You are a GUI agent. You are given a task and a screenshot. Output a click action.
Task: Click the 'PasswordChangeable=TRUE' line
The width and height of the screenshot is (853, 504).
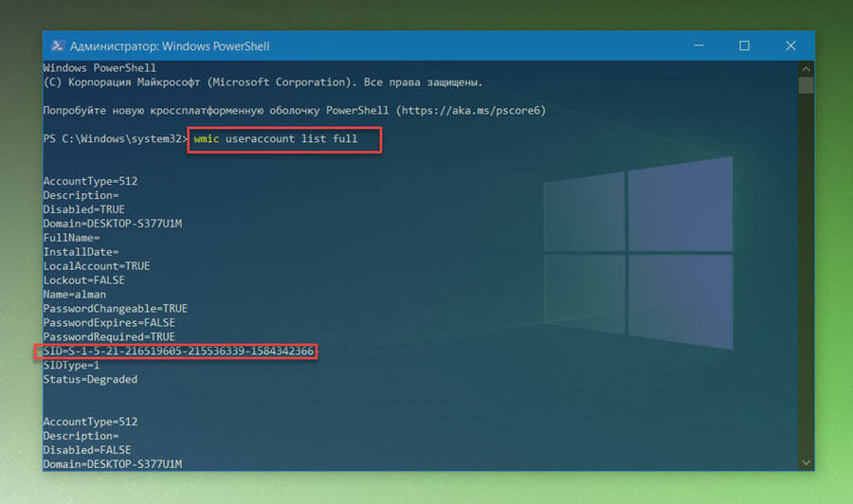click(x=116, y=308)
